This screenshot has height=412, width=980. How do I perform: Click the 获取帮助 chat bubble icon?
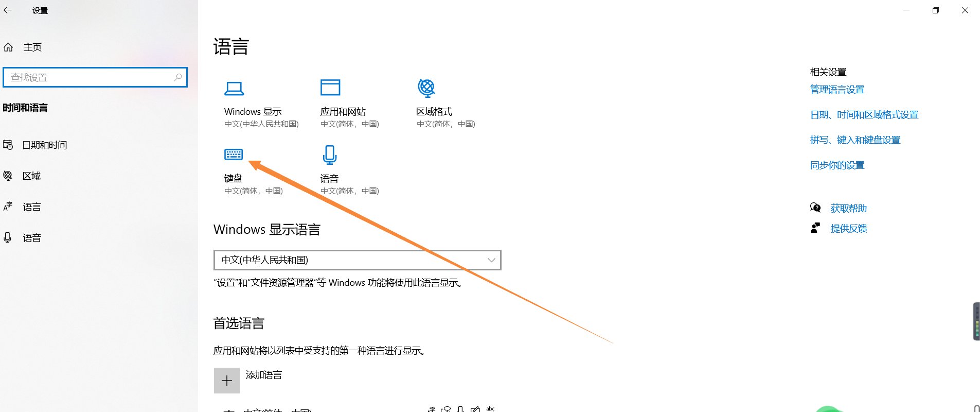click(x=815, y=208)
